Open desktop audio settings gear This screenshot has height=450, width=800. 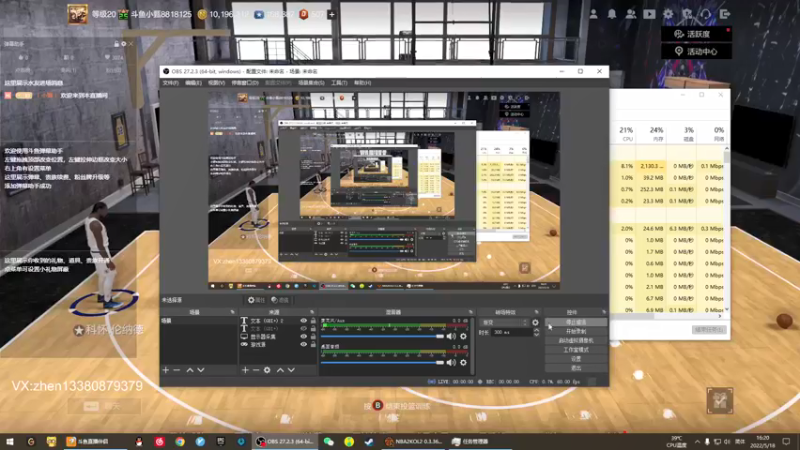click(x=463, y=362)
